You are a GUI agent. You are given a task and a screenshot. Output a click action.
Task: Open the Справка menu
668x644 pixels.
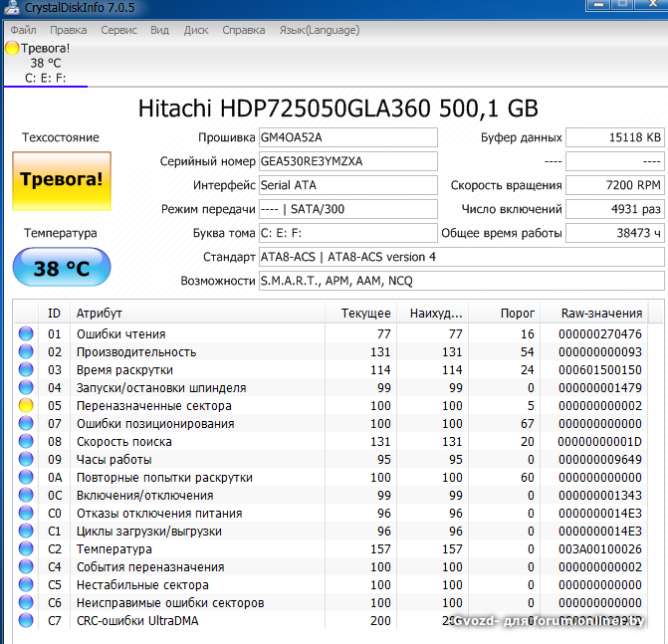click(x=243, y=30)
